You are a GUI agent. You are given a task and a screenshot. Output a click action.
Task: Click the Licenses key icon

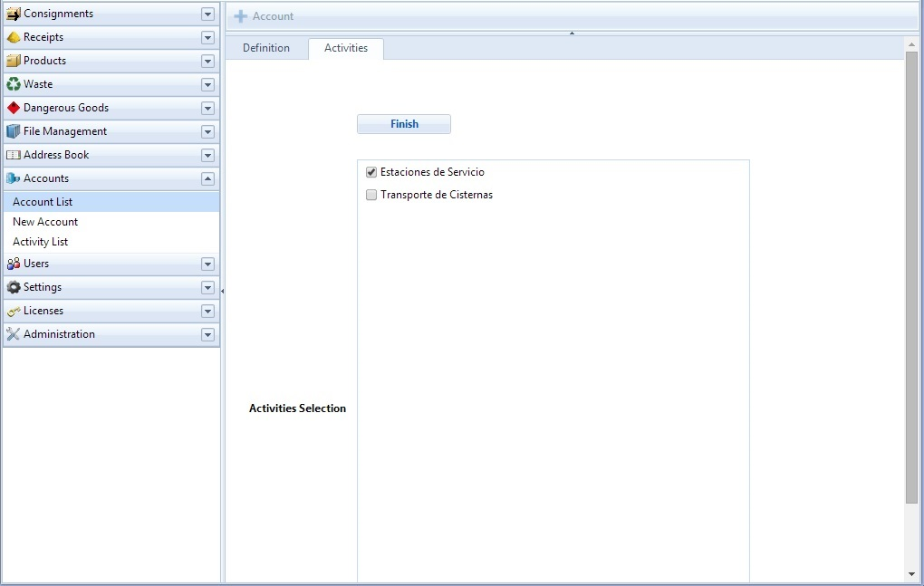click(x=13, y=311)
